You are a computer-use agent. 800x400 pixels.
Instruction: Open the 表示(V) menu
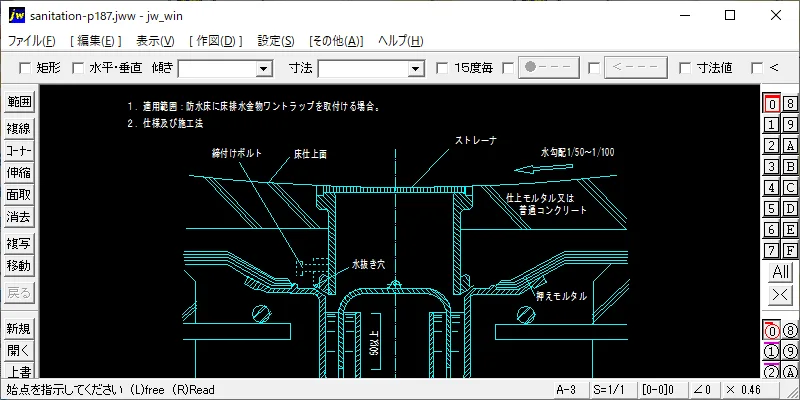155,41
